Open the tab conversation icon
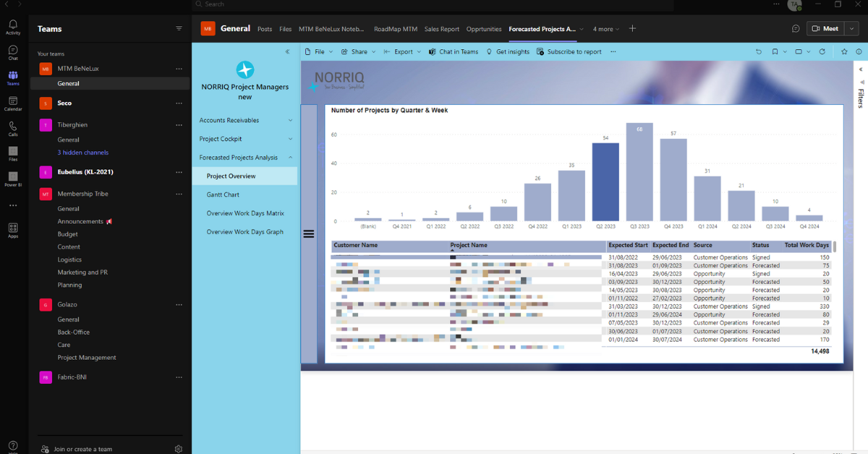The height and width of the screenshot is (454, 868). (796, 29)
